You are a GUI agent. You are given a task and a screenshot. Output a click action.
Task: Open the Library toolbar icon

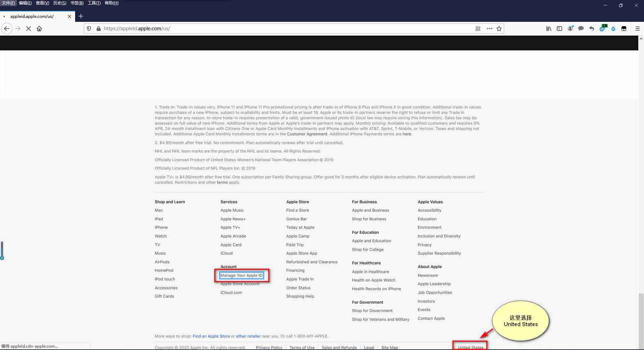(x=549, y=29)
